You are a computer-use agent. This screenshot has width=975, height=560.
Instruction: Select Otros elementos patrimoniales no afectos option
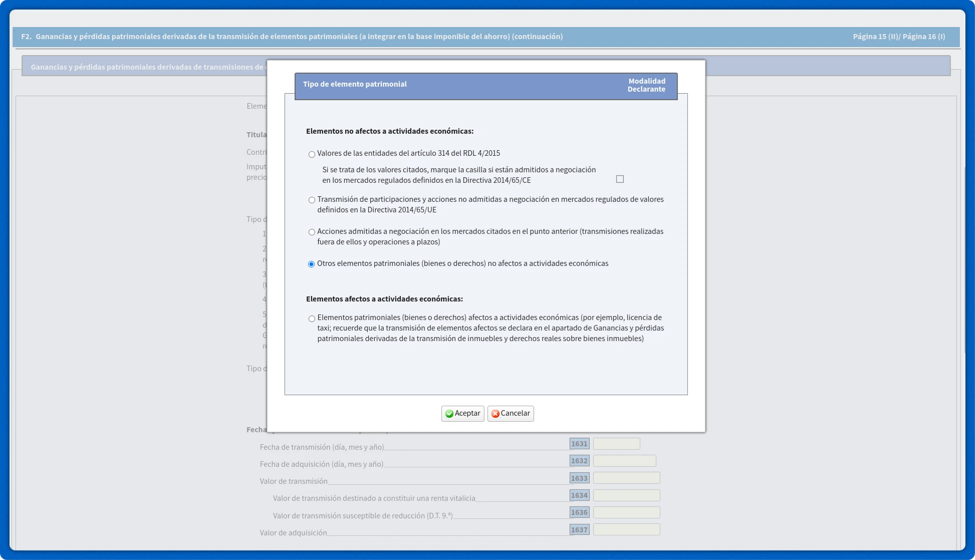[x=312, y=264]
